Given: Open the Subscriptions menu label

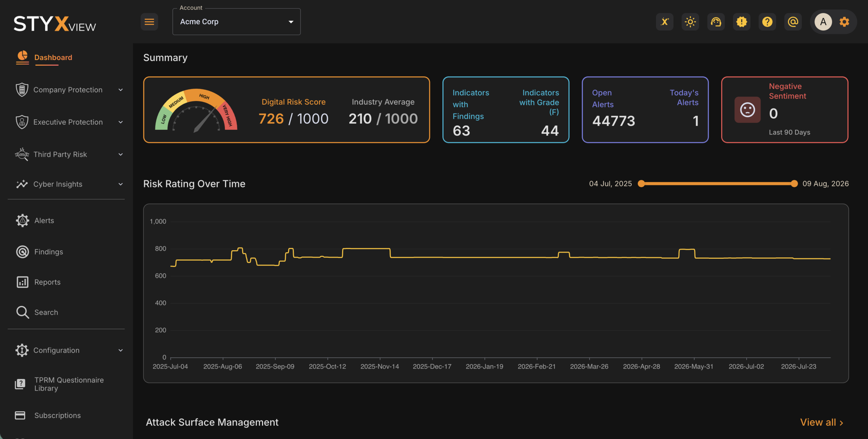Looking at the screenshot, I should 58,415.
